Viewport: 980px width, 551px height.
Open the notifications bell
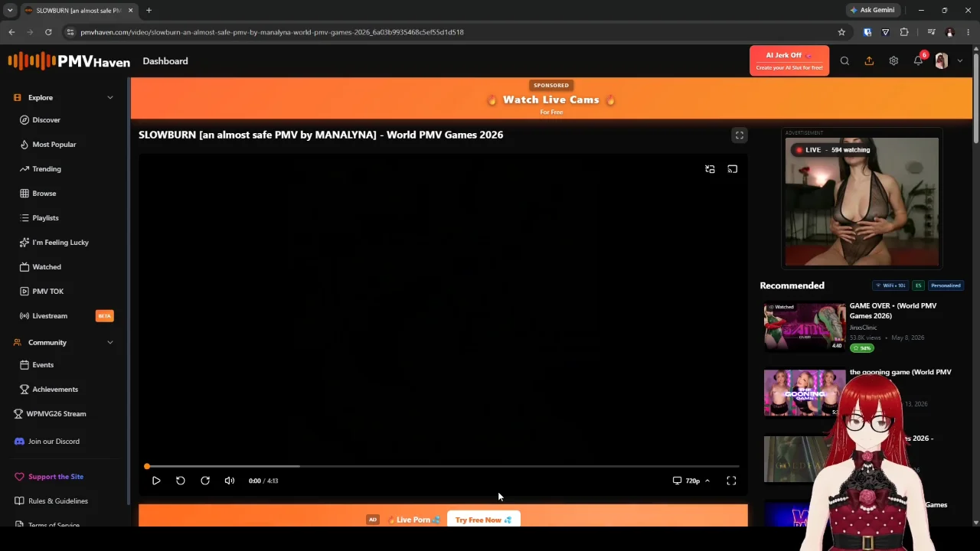click(x=918, y=61)
